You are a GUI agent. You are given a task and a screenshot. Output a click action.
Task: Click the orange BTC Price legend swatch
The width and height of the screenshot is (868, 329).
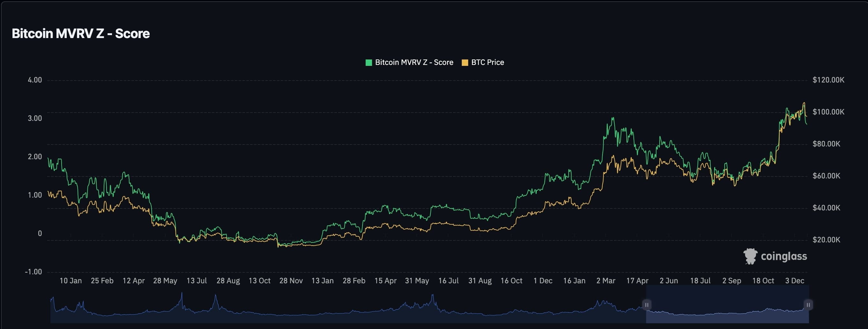pos(465,62)
